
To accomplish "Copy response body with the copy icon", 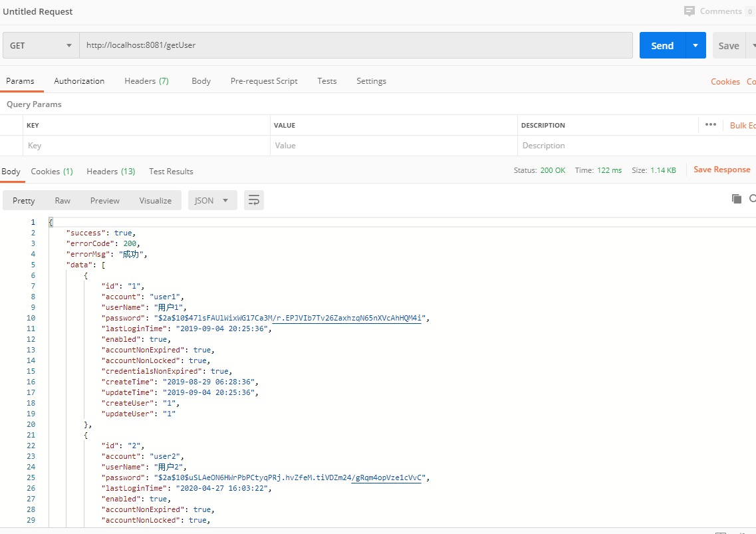I will click(x=736, y=198).
